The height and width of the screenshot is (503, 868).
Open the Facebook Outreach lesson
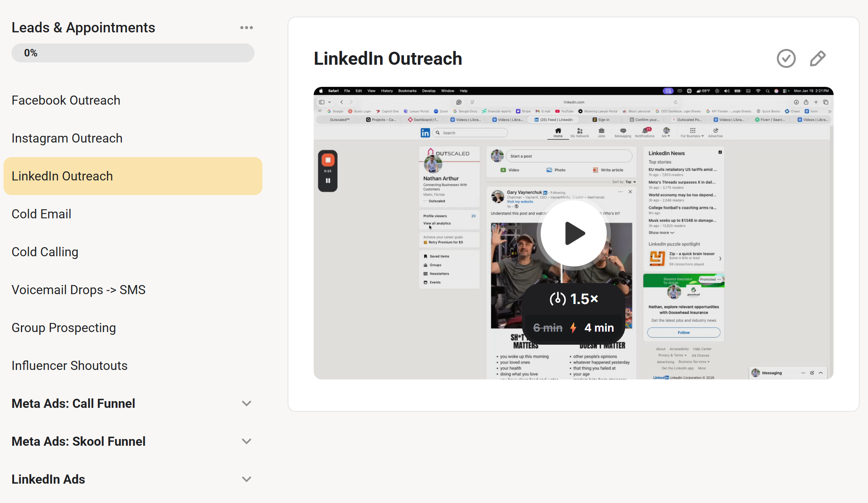pyautogui.click(x=66, y=100)
